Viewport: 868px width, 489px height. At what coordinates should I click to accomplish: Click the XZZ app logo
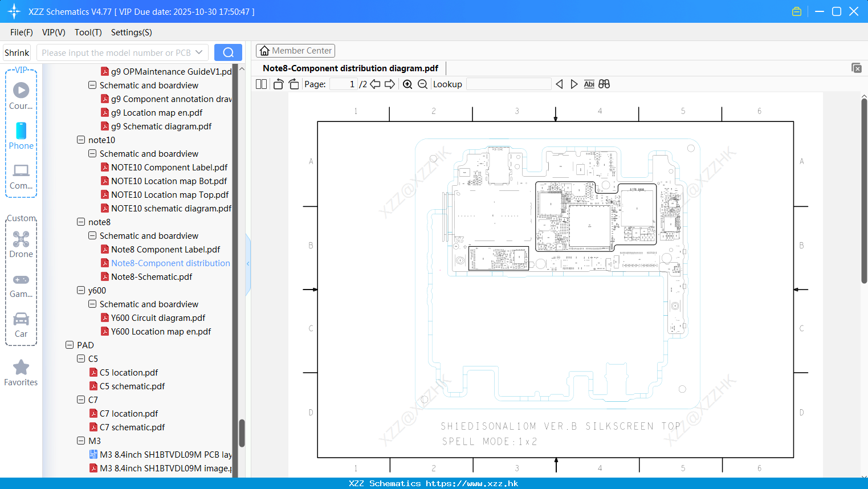(x=14, y=11)
